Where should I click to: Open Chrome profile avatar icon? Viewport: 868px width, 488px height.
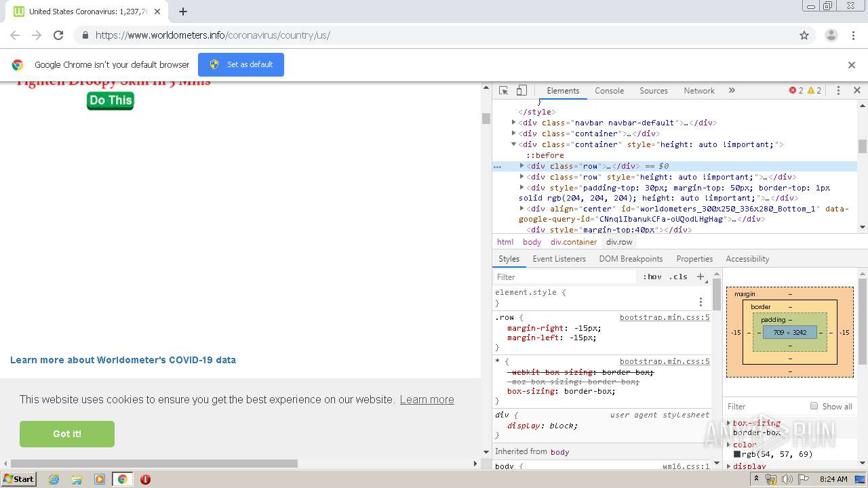831,35
